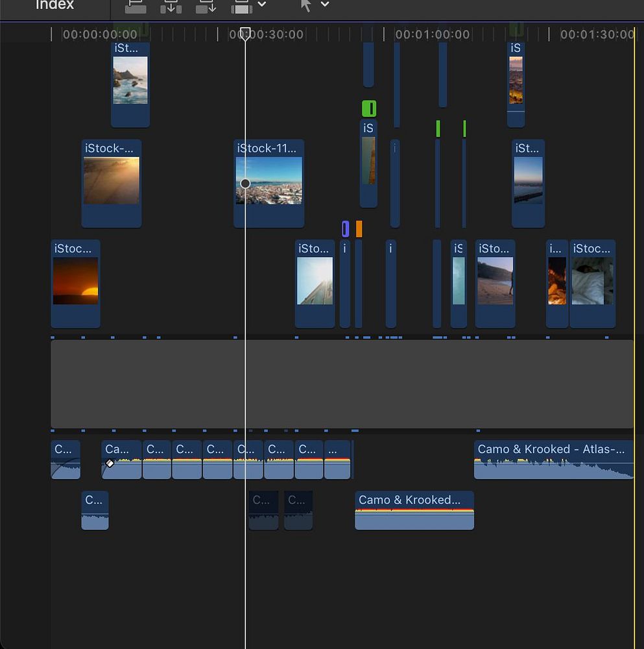Click the 00:00:00:00 ruler timecode
Image resolution: width=644 pixels, height=649 pixels.
point(100,34)
